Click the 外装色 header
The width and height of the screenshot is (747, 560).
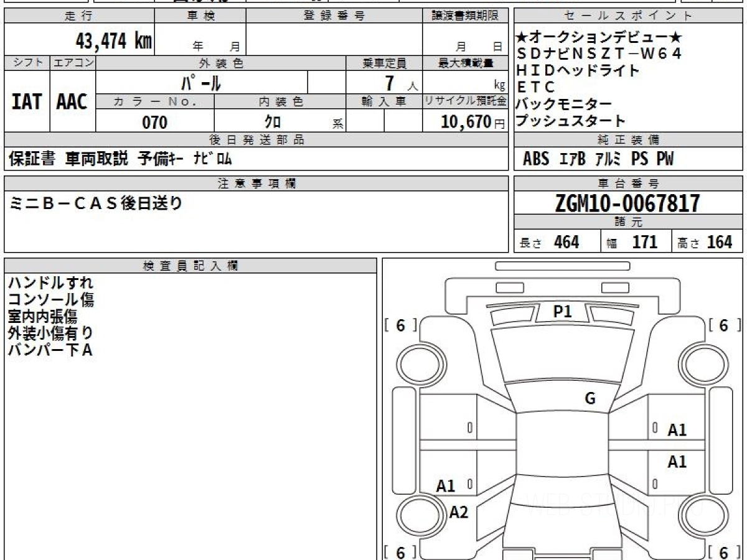pos(221,63)
